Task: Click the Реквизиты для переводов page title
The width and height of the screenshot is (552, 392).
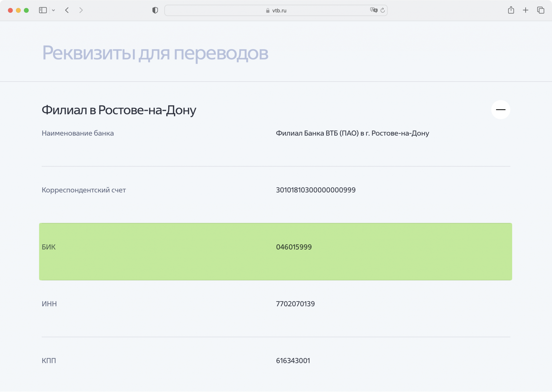Action: coord(155,53)
